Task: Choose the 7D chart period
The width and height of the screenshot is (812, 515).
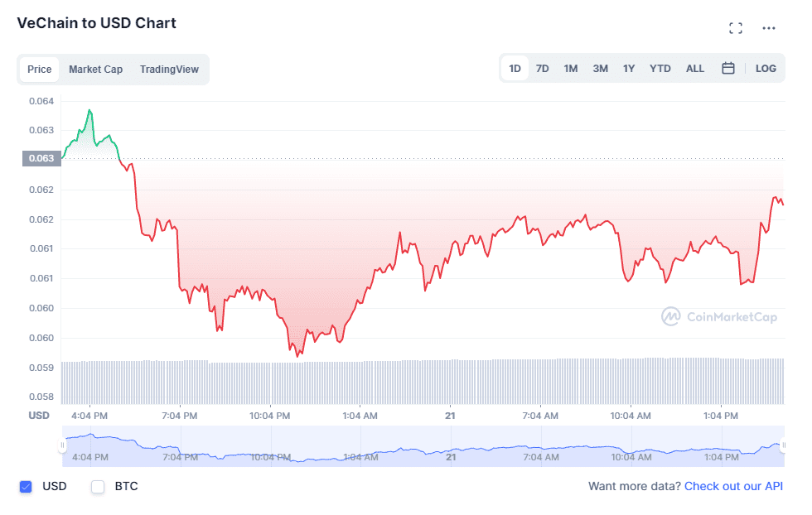Action: 543,68
